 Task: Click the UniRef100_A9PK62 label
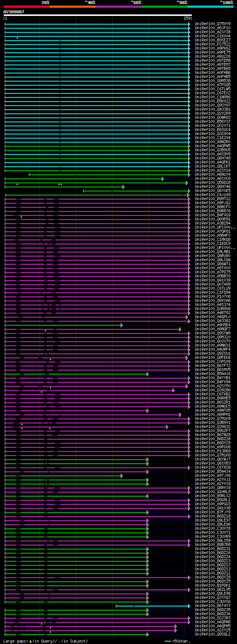(x=213, y=48)
